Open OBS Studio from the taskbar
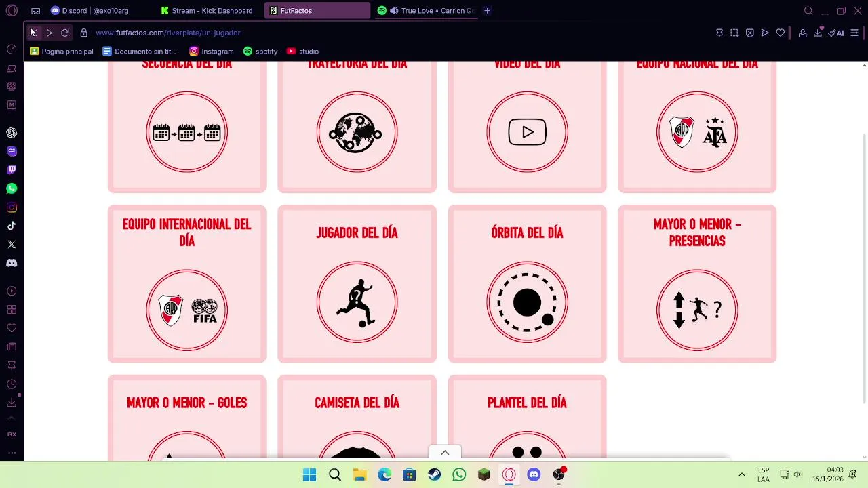 (x=559, y=474)
